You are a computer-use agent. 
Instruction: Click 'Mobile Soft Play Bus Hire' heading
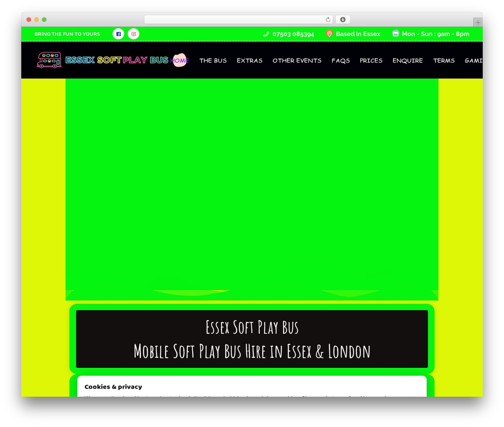pyautogui.click(x=252, y=351)
